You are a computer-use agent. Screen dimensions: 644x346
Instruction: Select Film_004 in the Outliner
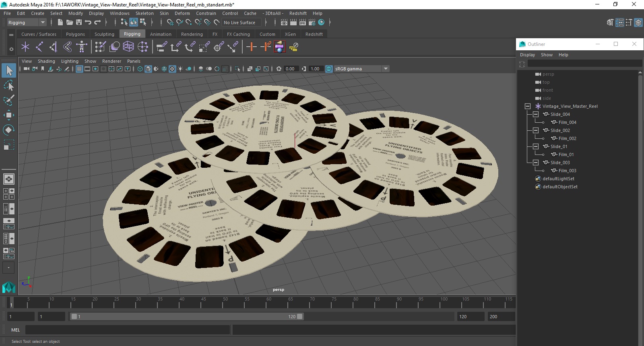(x=567, y=122)
